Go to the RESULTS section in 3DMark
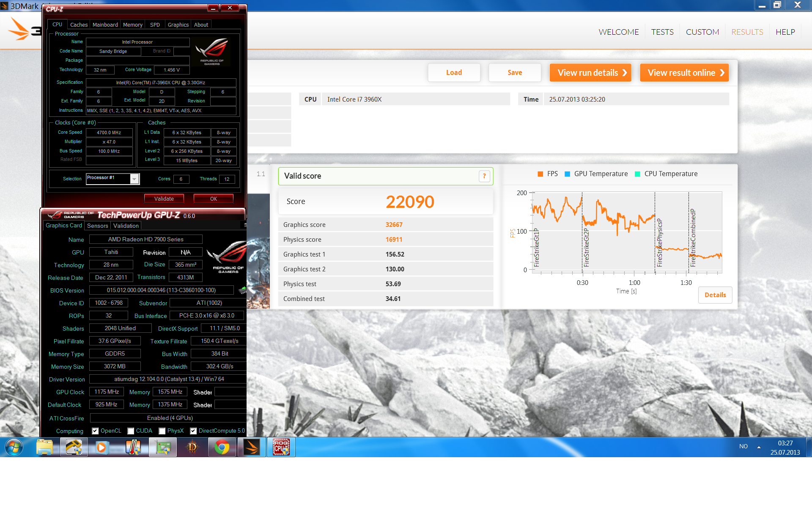 tap(747, 32)
